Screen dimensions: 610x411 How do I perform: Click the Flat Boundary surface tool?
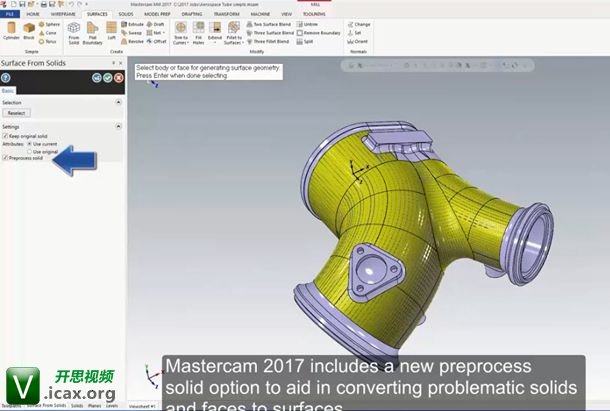pos(92,33)
